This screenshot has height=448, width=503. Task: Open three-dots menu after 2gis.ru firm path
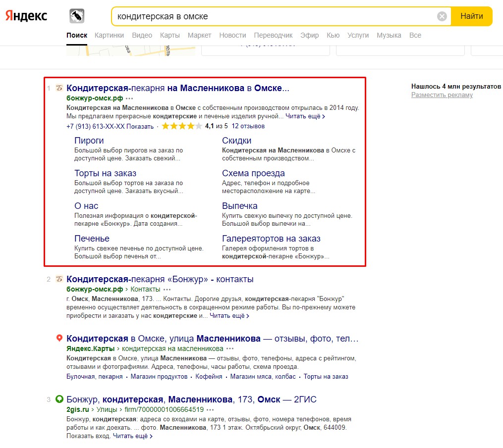[x=210, y=409]
